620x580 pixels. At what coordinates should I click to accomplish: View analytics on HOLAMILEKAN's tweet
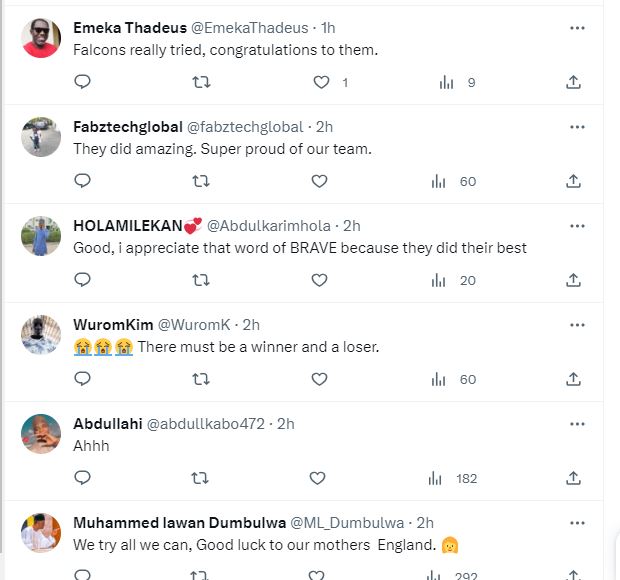pyautogui.click(x=437, y=280)
